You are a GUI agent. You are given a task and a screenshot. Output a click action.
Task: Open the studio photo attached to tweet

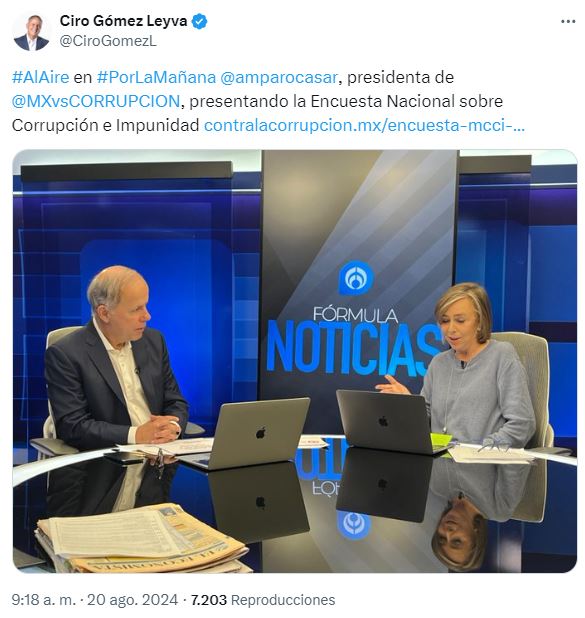pyautogui.click(x=294, y=361)
